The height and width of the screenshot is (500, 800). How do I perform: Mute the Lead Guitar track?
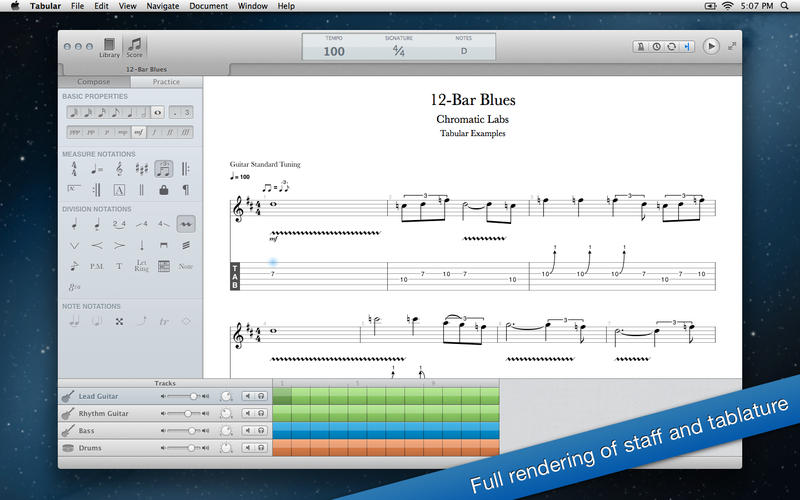247,397
